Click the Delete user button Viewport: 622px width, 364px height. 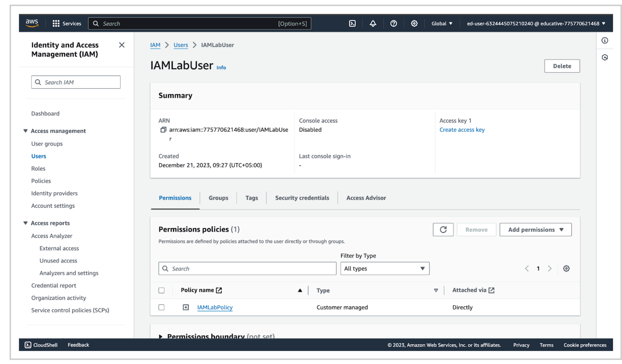[562, 66]
